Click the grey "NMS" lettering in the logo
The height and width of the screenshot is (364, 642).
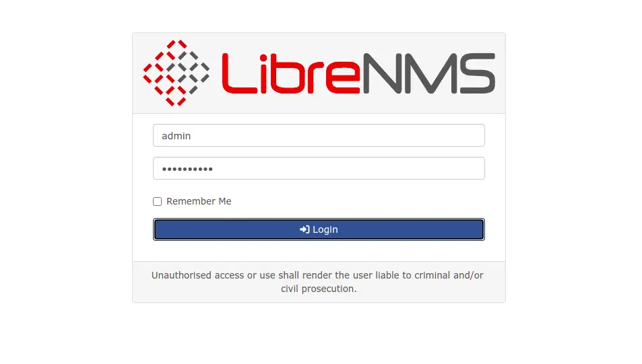pyautogui.click(x=429, y=73)
